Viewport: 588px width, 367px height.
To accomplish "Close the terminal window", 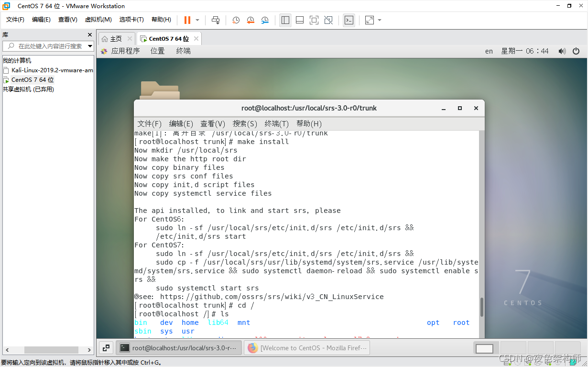I will (476, 108).
